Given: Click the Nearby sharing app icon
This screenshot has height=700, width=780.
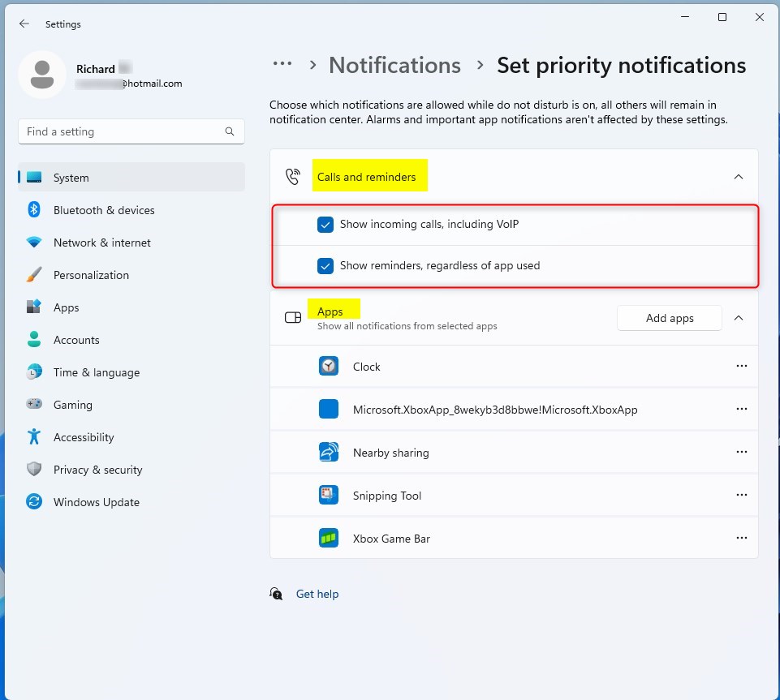Looking at the screenshot, I should (x=329, y=453).
